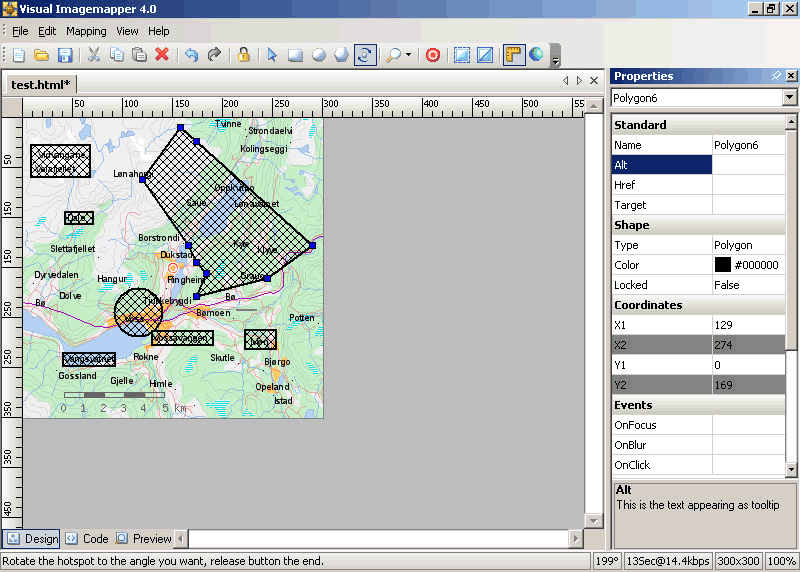The height and width of the screenshot is (572, 800).
Task: Open a file using the folder icon
Action: pos(41,55)
